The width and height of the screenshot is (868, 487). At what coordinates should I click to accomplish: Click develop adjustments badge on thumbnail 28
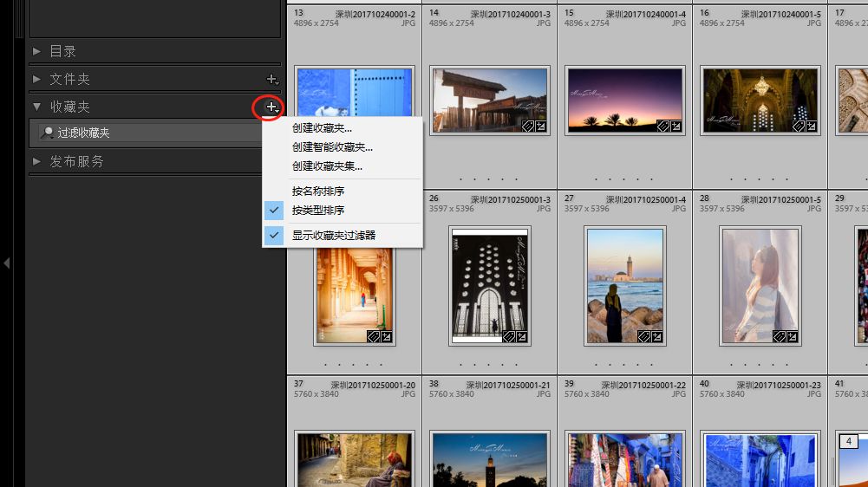click(793, 336)
